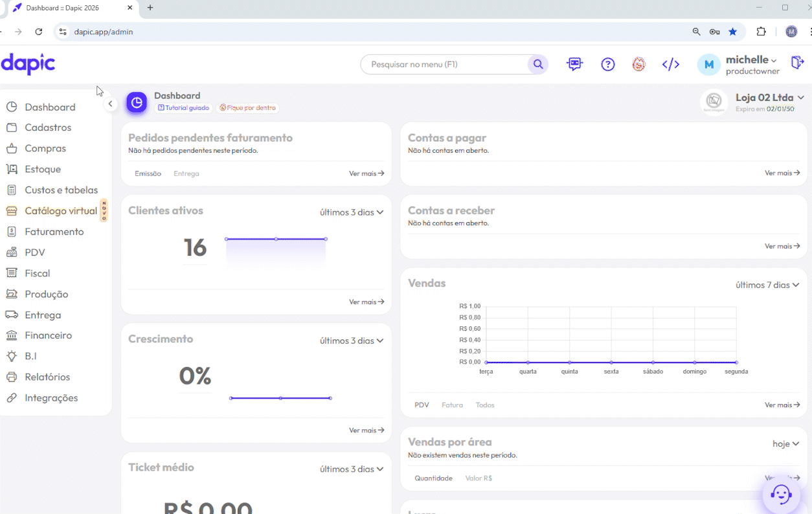Screen dimensions: 812x514
Task: Click the round red icon in header
Action: click(638, 64)
